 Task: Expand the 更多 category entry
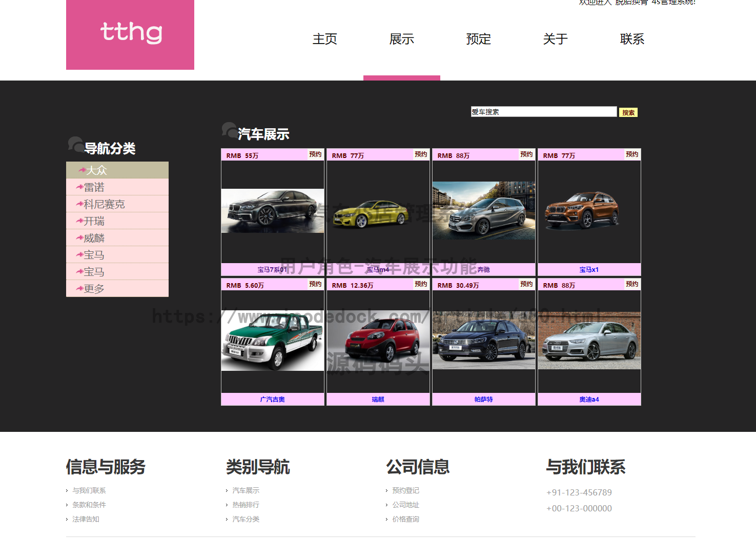[x=94, y=288]
